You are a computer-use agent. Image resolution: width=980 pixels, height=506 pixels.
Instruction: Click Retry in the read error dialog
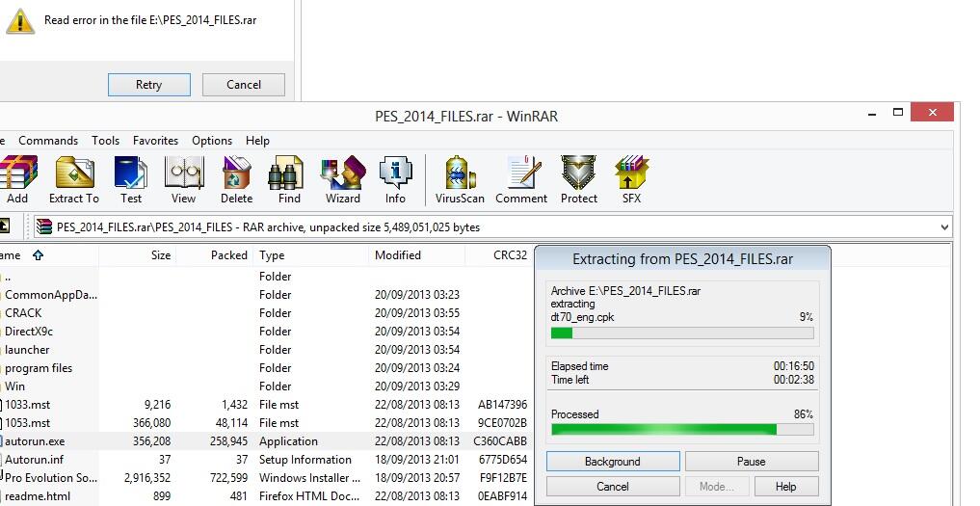click(148, 85)
